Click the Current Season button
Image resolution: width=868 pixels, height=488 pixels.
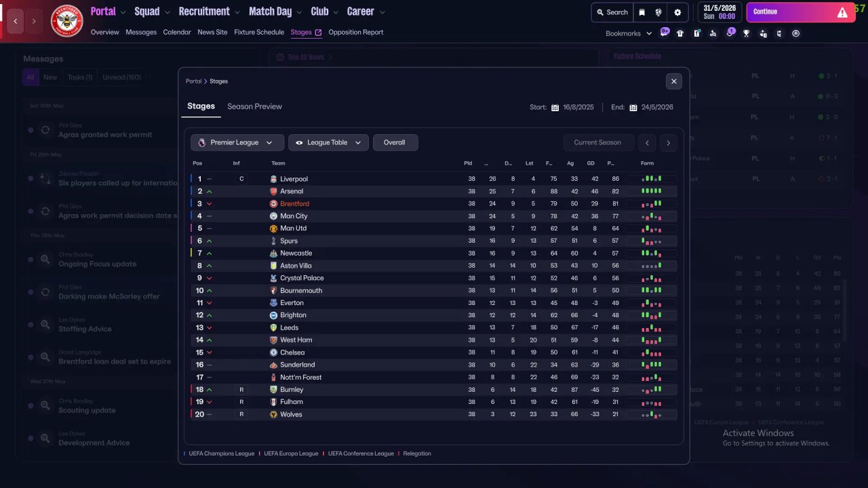coord(597,142)
